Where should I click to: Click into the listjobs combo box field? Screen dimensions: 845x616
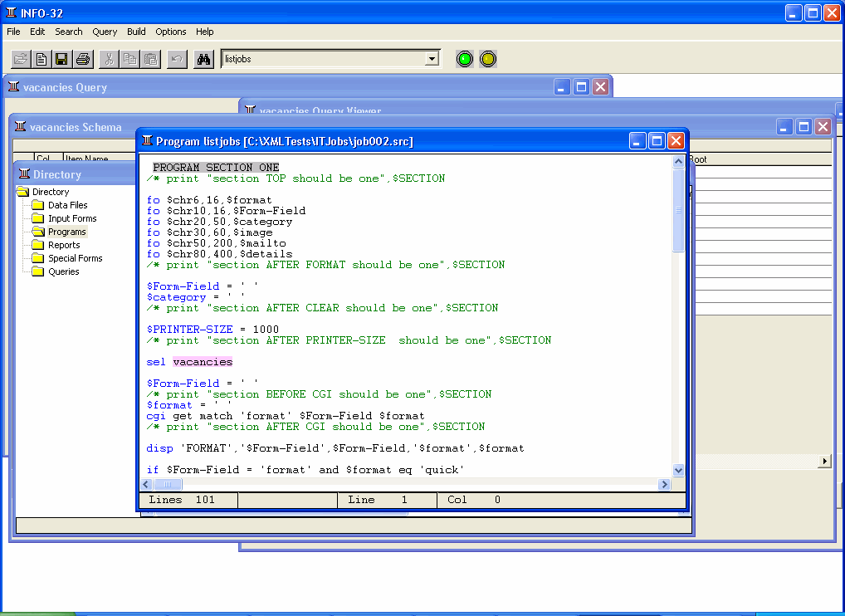(324, 59)
